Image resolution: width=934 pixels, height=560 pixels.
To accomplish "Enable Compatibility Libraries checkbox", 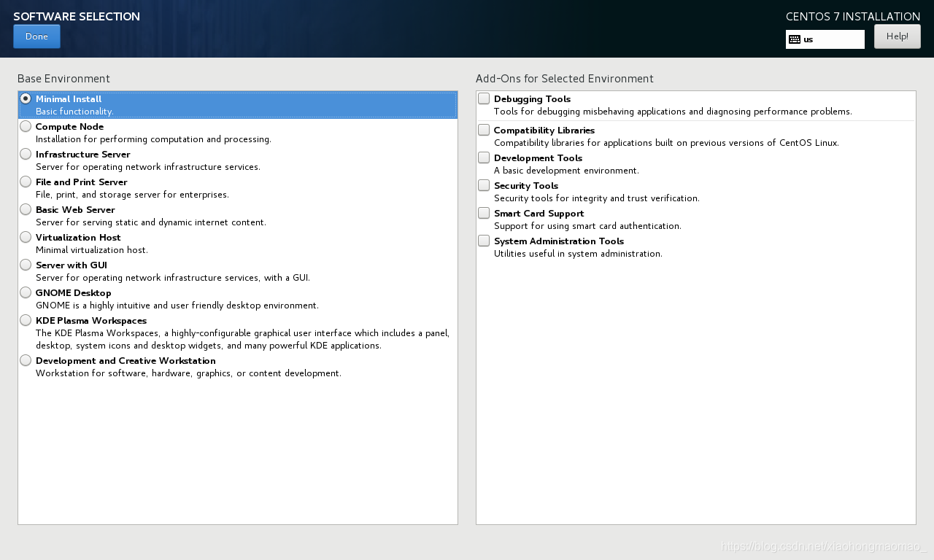I will [484, 130].
